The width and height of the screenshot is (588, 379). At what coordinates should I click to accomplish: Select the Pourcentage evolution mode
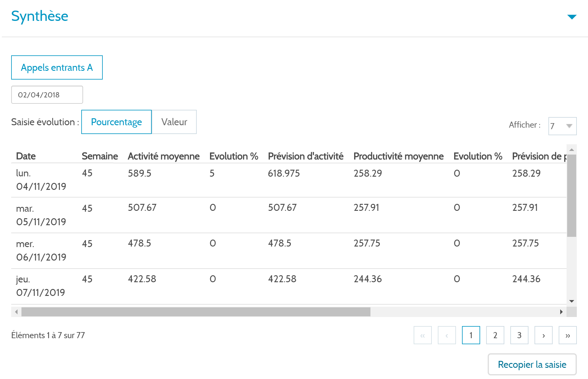(x=116, y=122)
